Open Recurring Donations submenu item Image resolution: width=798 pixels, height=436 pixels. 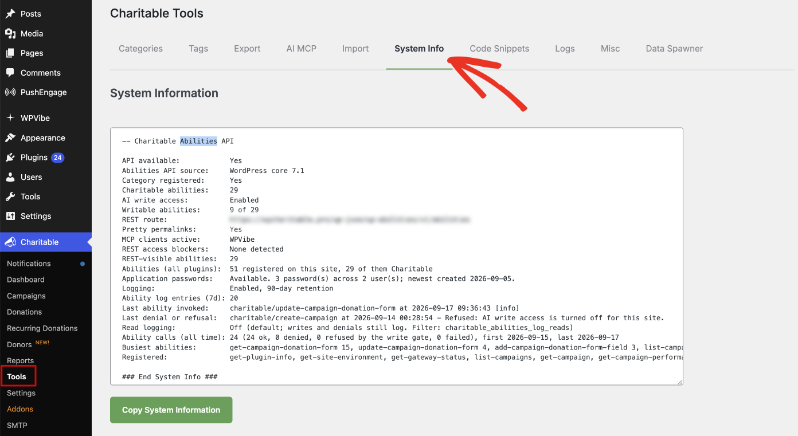pos(42,328)
